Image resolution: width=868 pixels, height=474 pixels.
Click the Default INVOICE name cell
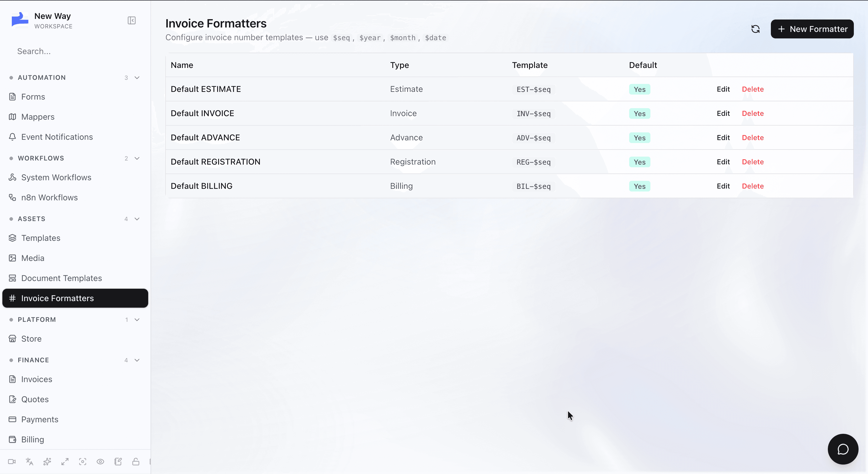click(202, 113)
